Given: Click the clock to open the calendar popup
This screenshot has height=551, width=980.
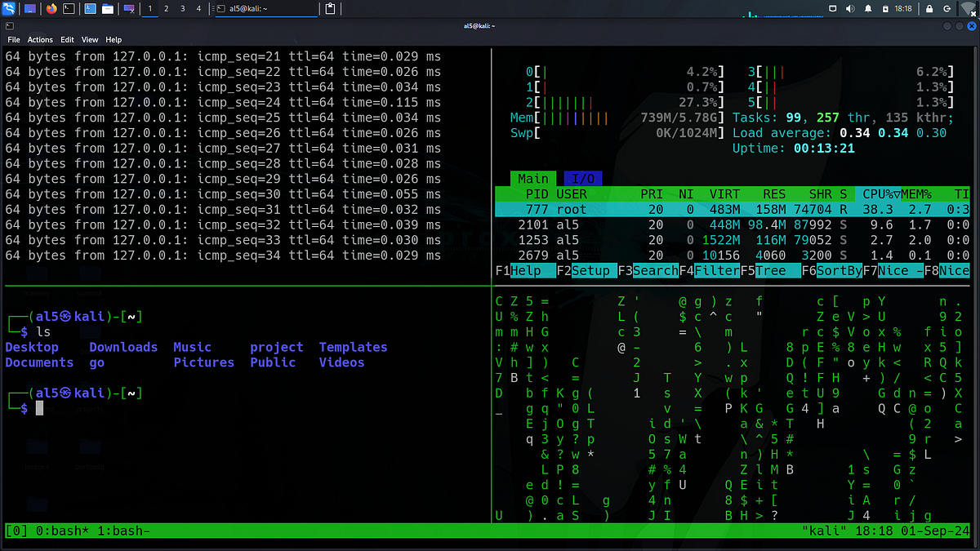Looking at the screenshot, I should (902, 9).
